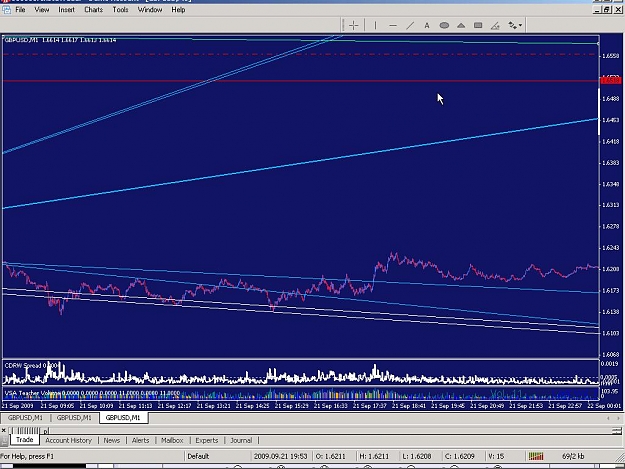Click the H: 1.6211 high price field
Image resolution: width=625 pixels, height=469 pixels.
pos(374,456)
